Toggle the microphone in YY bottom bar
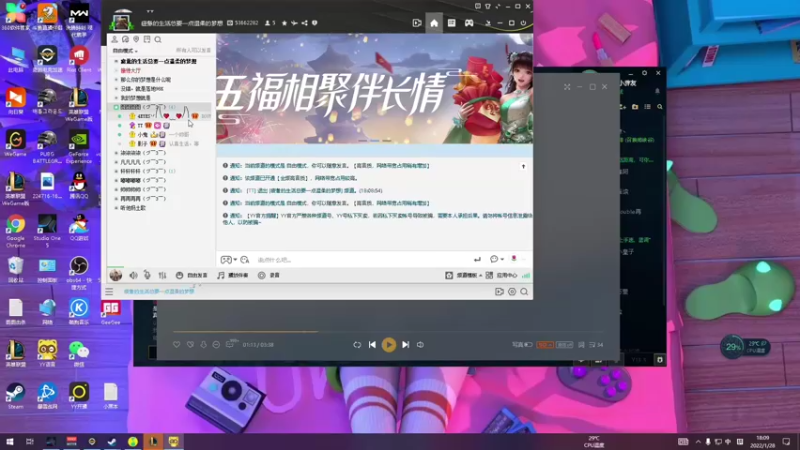The image size is (800, 450). (147, 276)
